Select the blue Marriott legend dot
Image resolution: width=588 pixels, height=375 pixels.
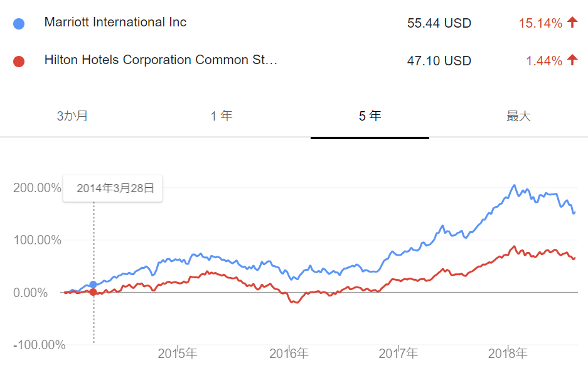[x=19, y=23]
